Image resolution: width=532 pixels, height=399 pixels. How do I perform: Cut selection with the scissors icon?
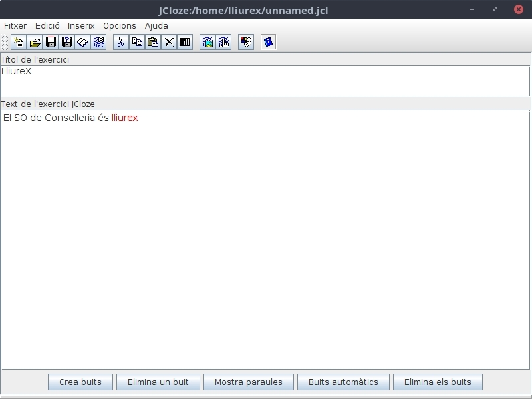coord(120,42)
